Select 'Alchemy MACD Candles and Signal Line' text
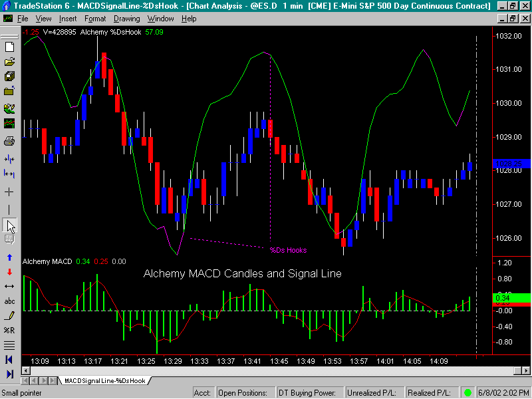This screenshot has width=532, height=399. [x=242, y=273]
